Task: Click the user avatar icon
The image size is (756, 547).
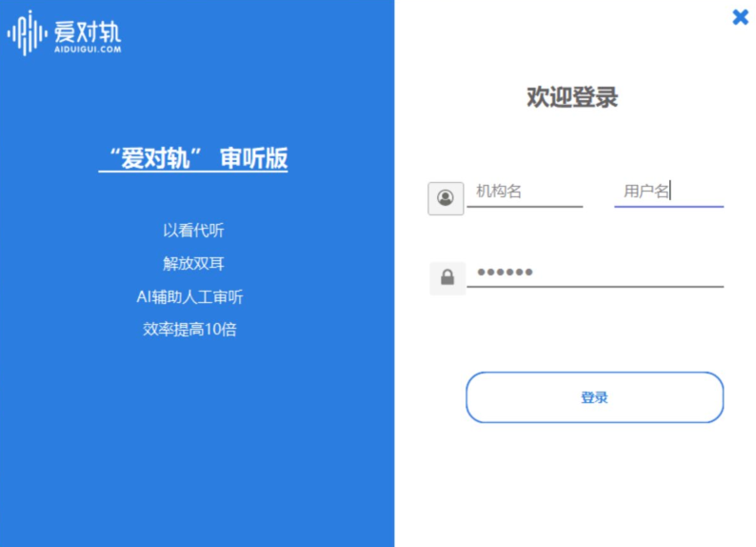Action: [x=446, y=198]
